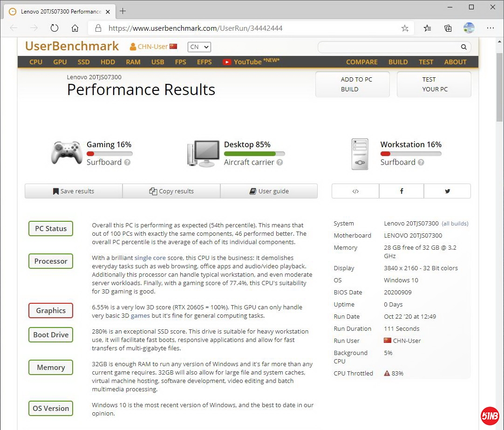Open help next to Gaming Surfboard
504x430 pixels.
(x=127, y=163)
